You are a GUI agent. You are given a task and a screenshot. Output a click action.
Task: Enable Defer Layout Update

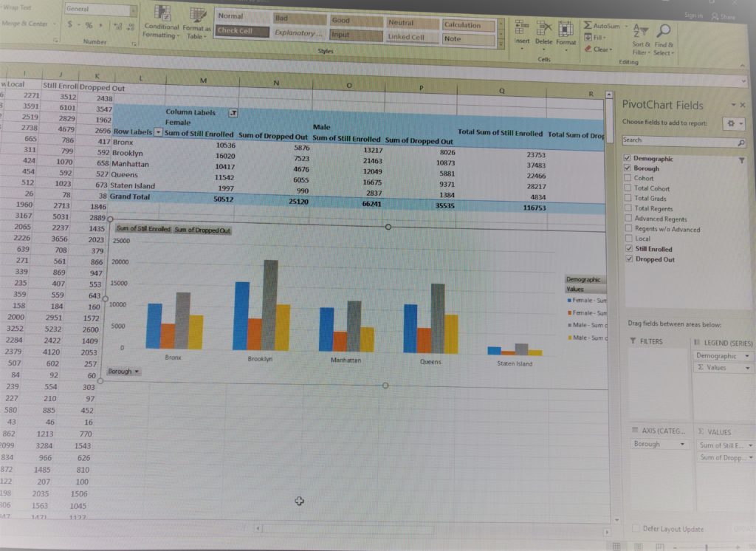point(636,528)
